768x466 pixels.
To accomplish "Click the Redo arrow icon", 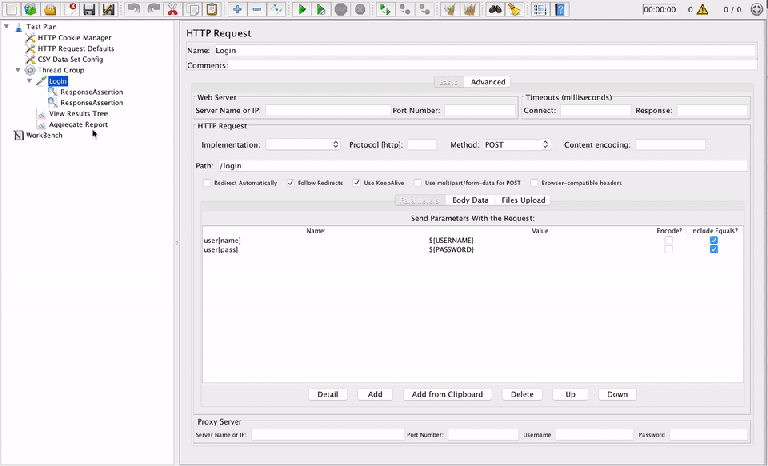I will 153,9.
